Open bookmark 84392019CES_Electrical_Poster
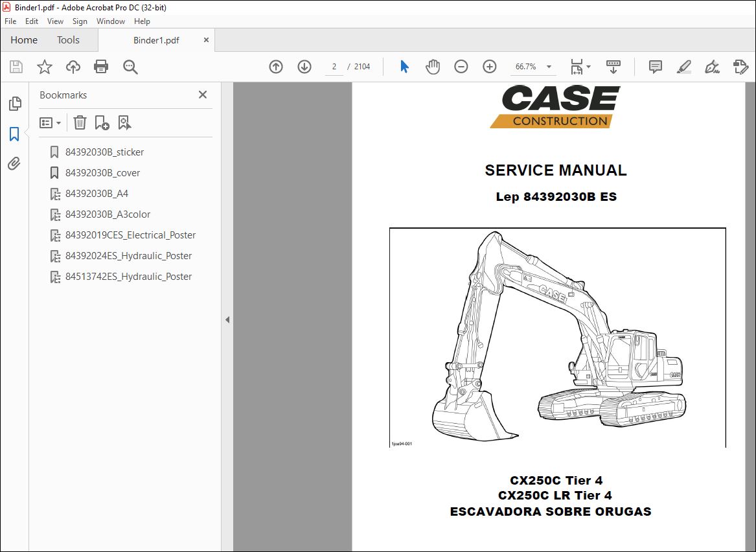Image resolution: width=756 pixels, height=552 pixels. click(131, 235)
